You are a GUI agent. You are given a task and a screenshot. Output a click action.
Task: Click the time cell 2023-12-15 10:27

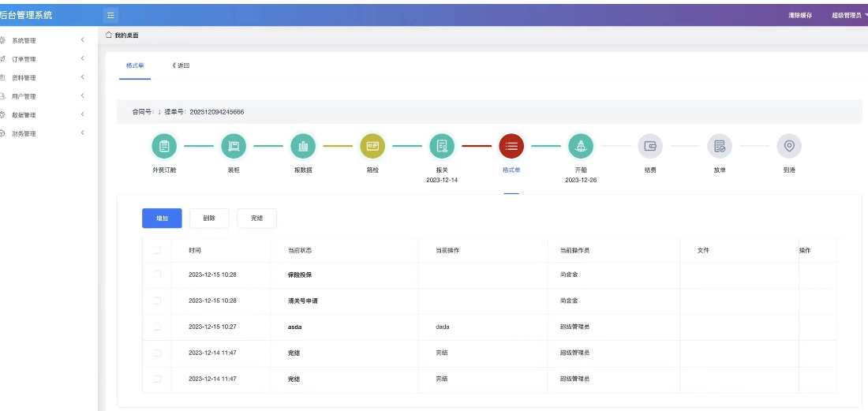point(212,327)
